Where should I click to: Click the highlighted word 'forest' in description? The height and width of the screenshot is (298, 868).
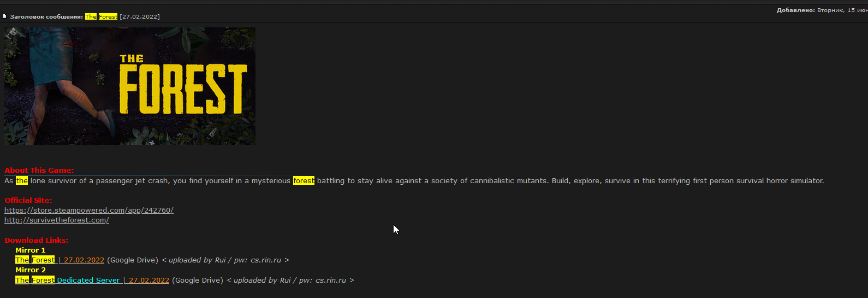tap(304, 181)
